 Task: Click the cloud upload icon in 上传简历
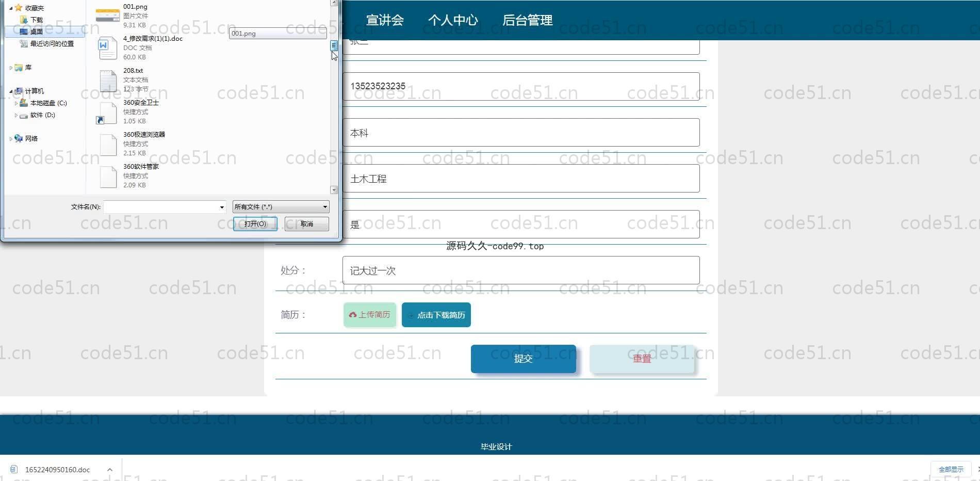(x=353, y=315)
